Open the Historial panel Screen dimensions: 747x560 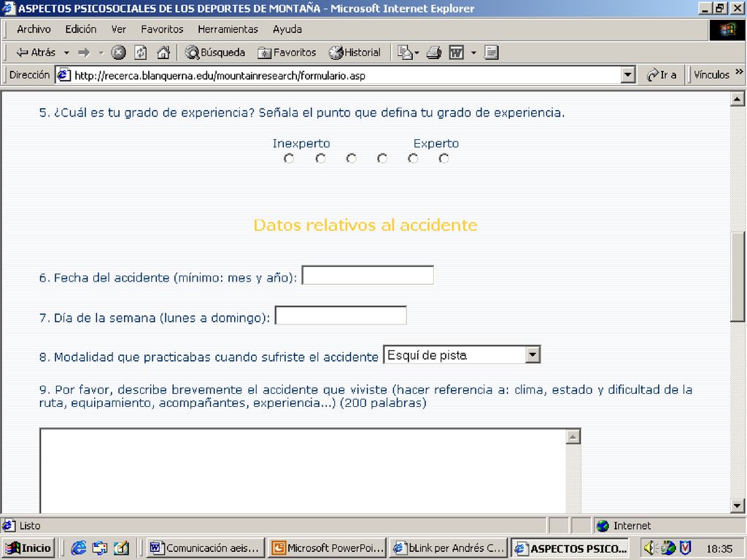(x=355, y=52)
